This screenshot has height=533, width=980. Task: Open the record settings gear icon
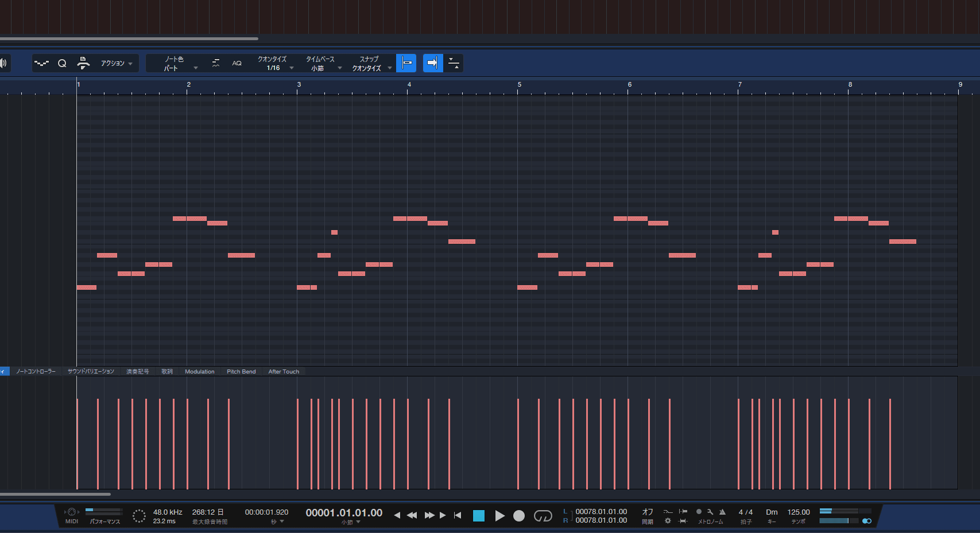668,521
